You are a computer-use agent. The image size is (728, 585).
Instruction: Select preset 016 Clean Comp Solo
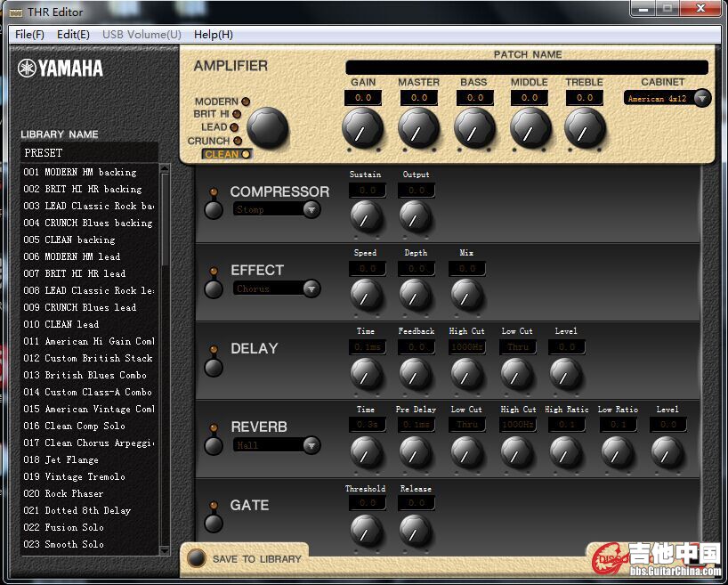tap(89, 426)
